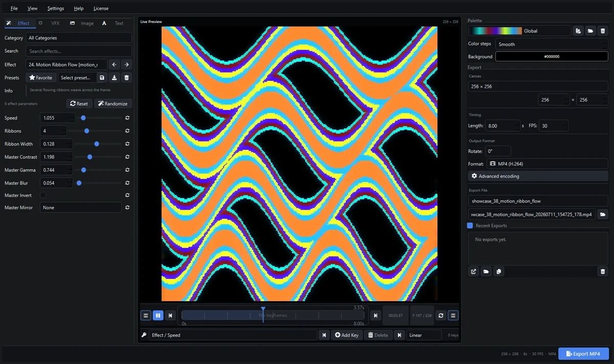Screen dimensions: 614x364
Task: Go to the previous effect arrow
Action: click(114, 64)
